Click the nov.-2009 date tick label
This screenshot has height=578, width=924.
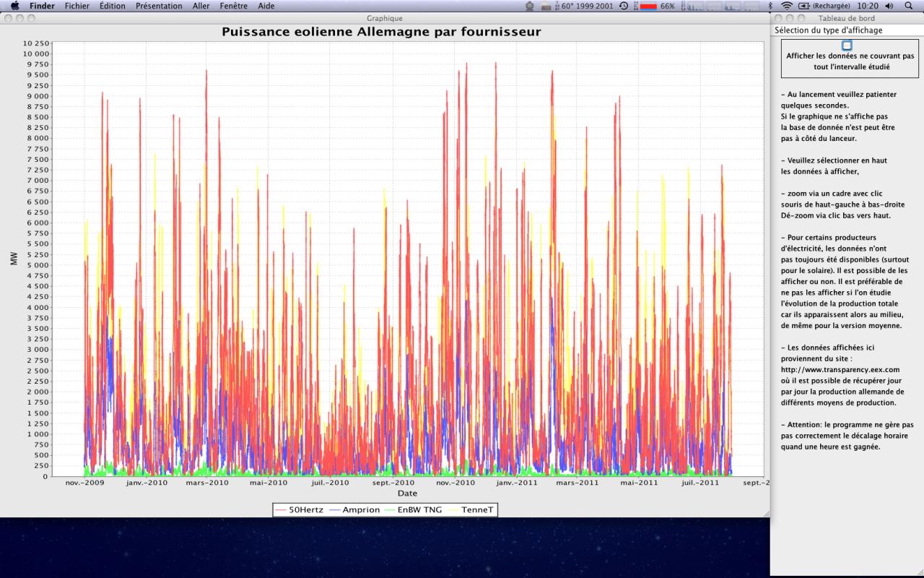click(84, 483)
